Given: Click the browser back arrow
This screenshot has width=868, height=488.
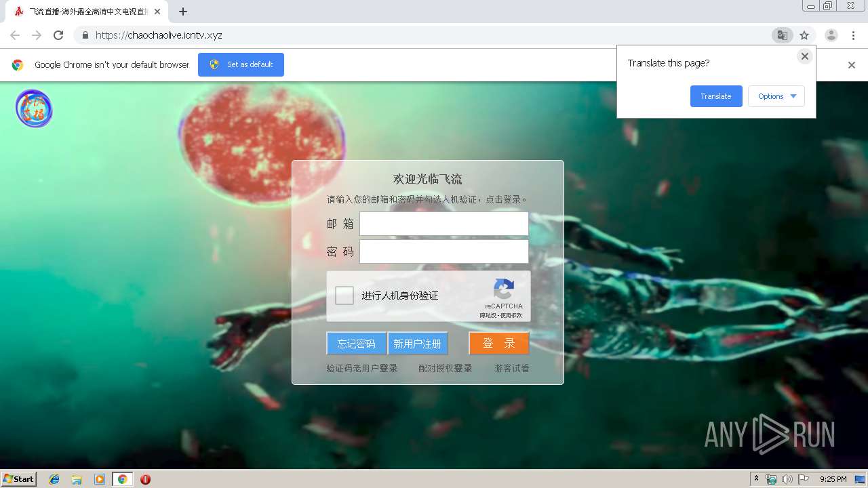Looking at the screenshot, I should pos(15,35).
